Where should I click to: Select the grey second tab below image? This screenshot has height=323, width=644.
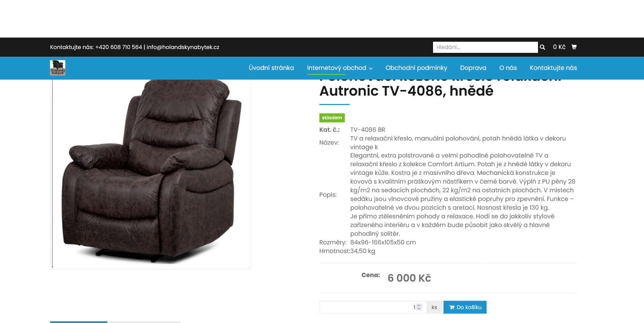click(x=145, y=322)
